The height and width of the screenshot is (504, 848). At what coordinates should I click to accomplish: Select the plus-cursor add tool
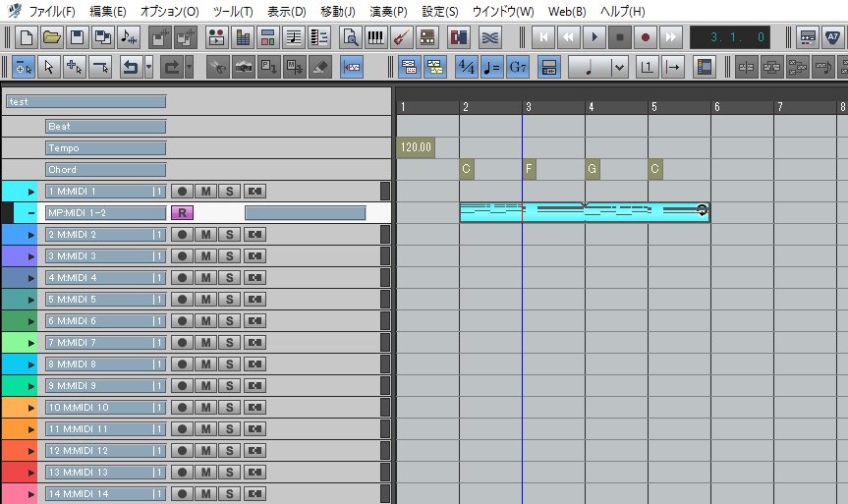click(x=74, y=68)
